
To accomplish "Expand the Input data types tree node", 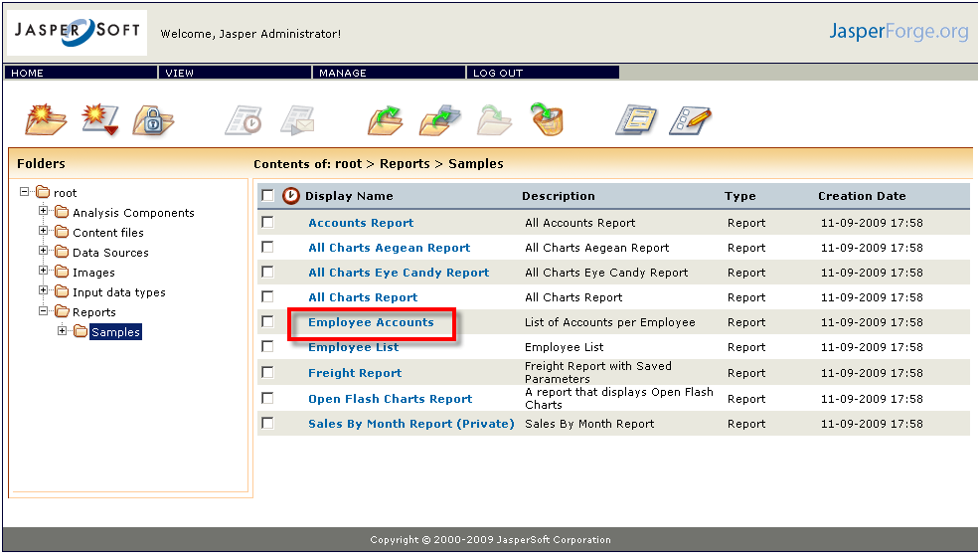I will coord(43,290).
